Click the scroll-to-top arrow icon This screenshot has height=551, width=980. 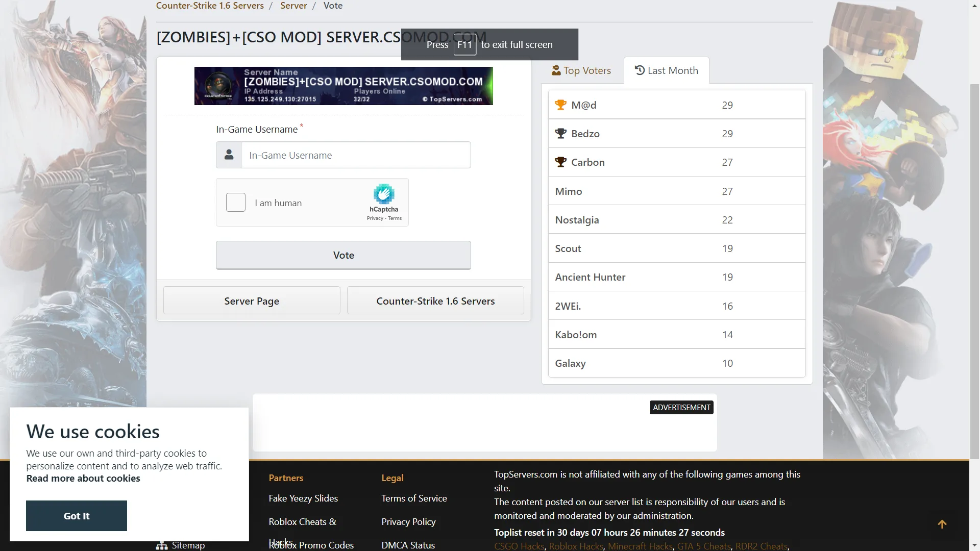(x=942, y=524)
